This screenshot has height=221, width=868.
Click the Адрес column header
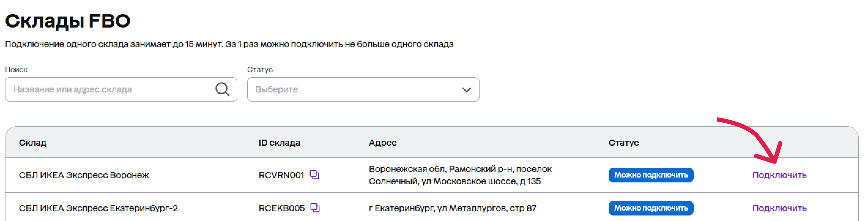383,143
